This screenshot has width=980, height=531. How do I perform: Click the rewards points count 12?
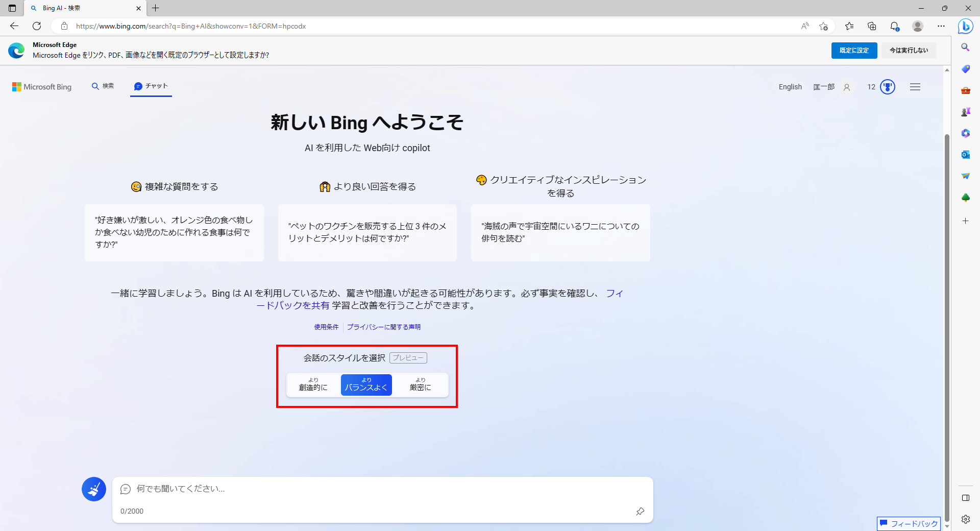871,87
